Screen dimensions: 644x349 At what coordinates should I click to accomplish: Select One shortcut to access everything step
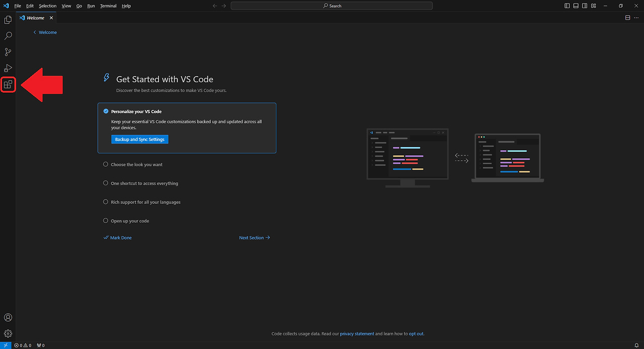pos(144,183)
